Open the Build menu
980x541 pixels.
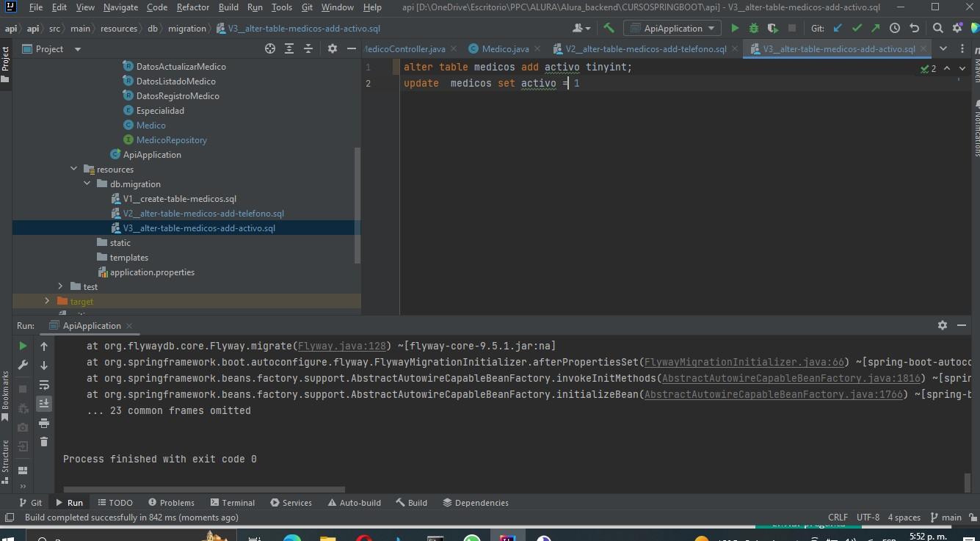(x=228, y=7)
